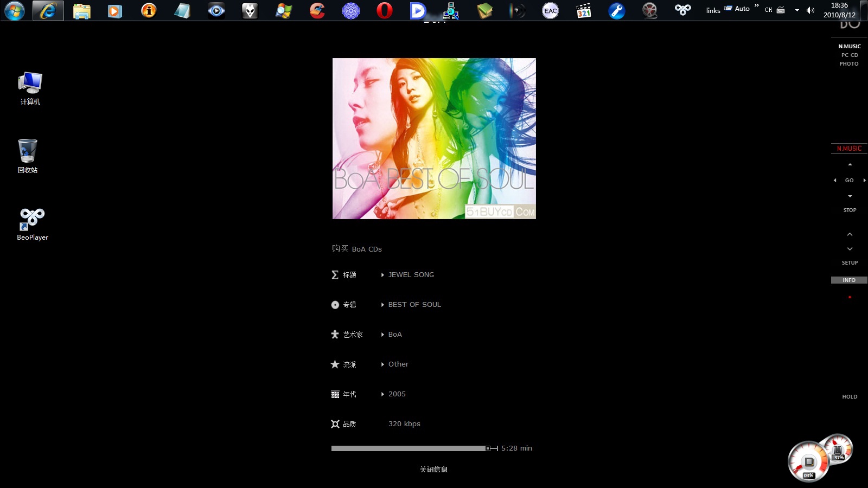Click the right arrow beside GO
The width and height of the screenshot is (868, 488).
(x=864, y=181)
